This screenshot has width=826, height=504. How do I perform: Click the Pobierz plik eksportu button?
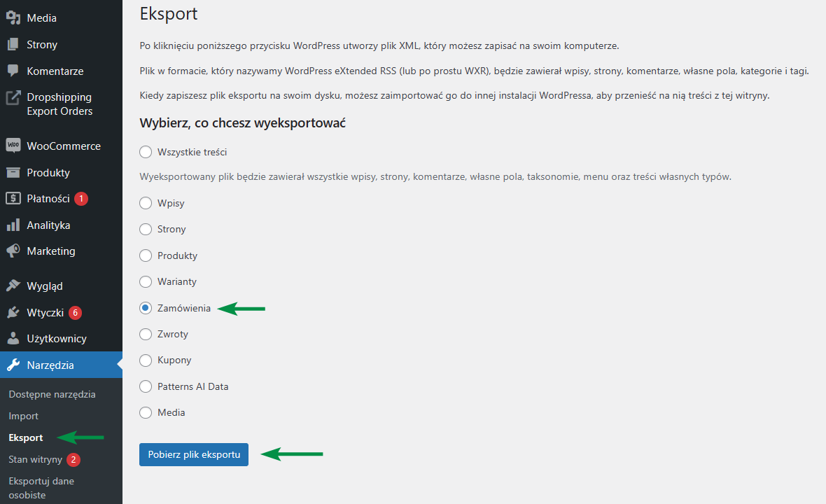[194, 454]
